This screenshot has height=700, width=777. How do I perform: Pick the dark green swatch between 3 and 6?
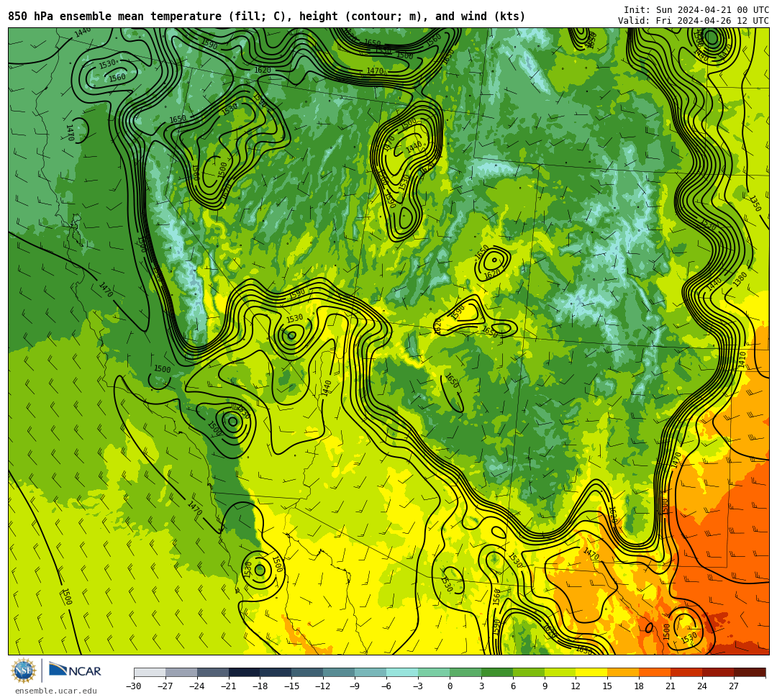click(497, 672)
